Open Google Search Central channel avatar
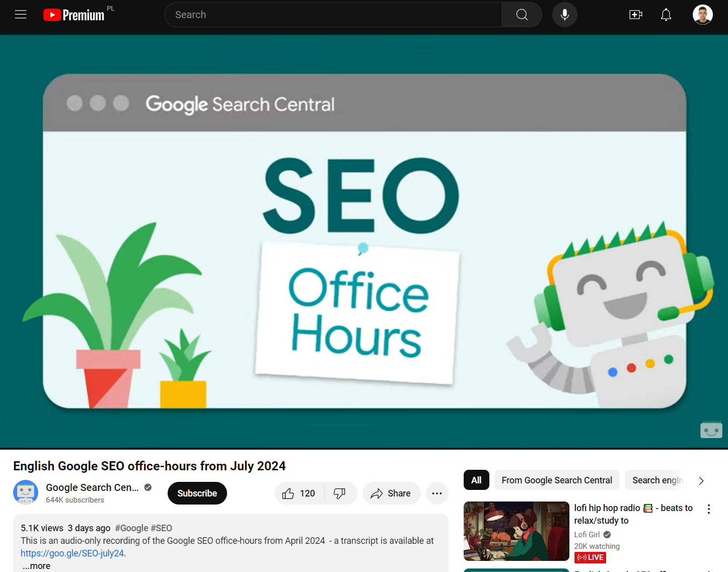 26,492
